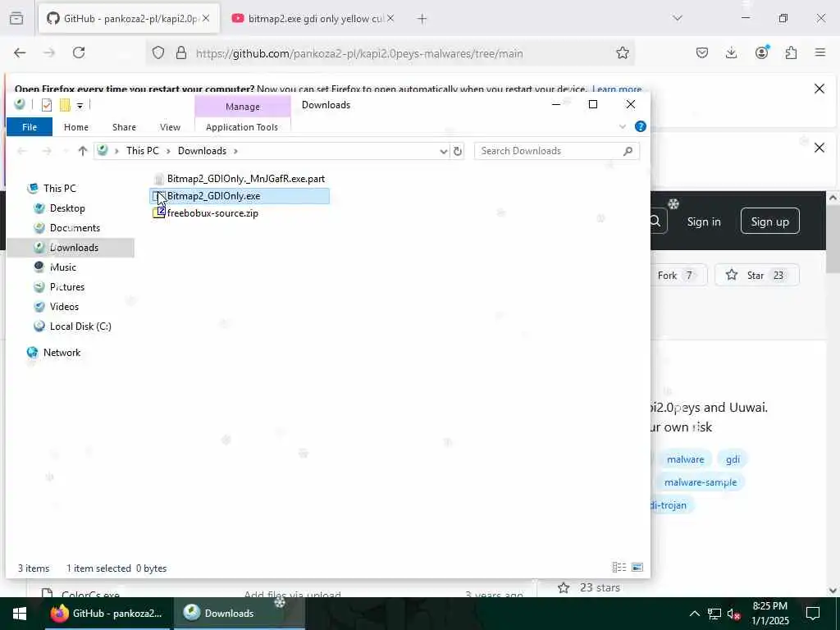Bookmark this page with the star icon

(622, 53)
